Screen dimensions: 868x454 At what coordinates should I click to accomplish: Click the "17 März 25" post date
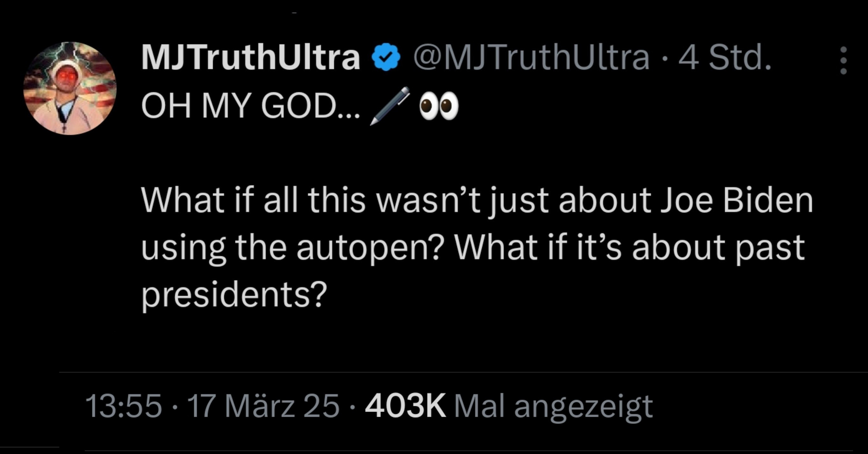coord(263,406)
